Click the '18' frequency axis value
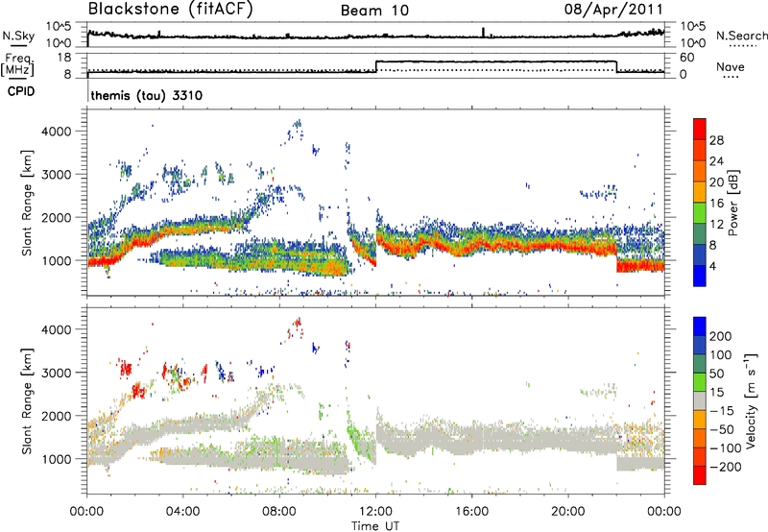Image resolution: width=768 pixels, height=532 pixels. click(x=63, y=58)
